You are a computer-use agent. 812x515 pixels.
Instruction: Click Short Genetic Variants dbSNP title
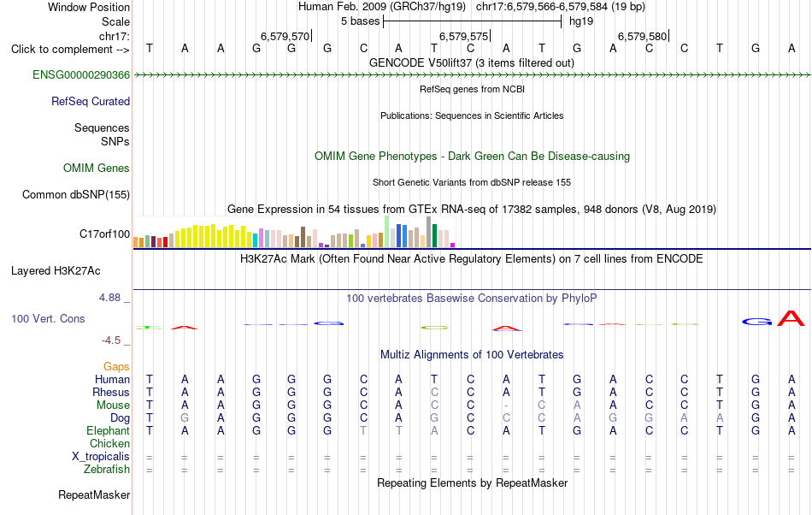(472, 182)
